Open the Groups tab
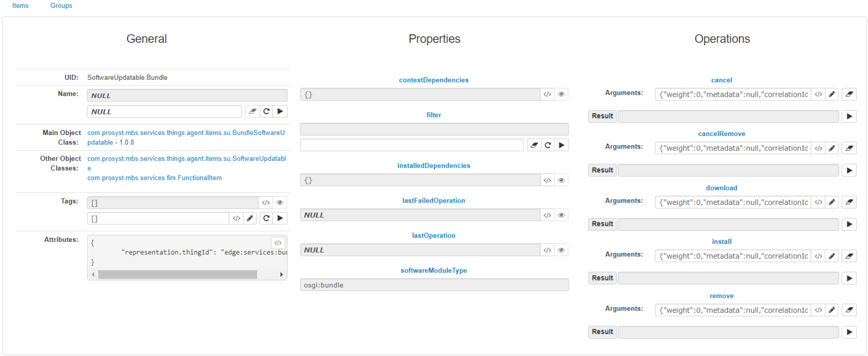868x356 pixels. tap(61, 6)
